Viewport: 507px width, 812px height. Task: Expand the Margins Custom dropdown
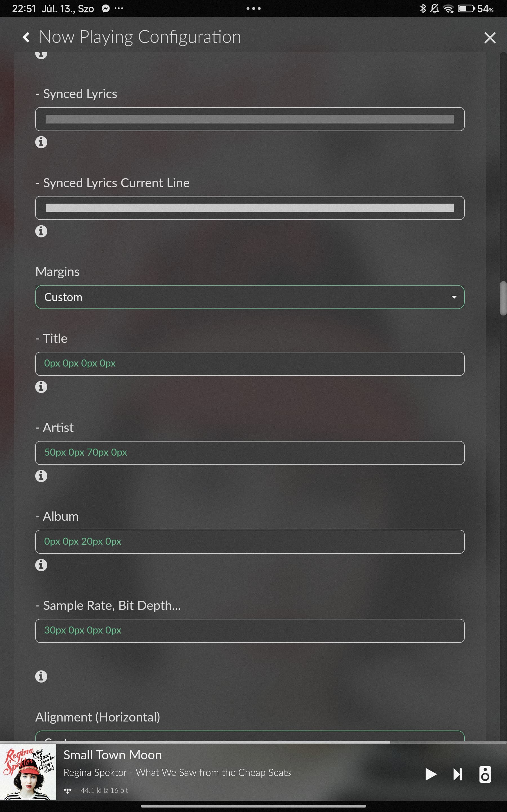tap(250, 297)
